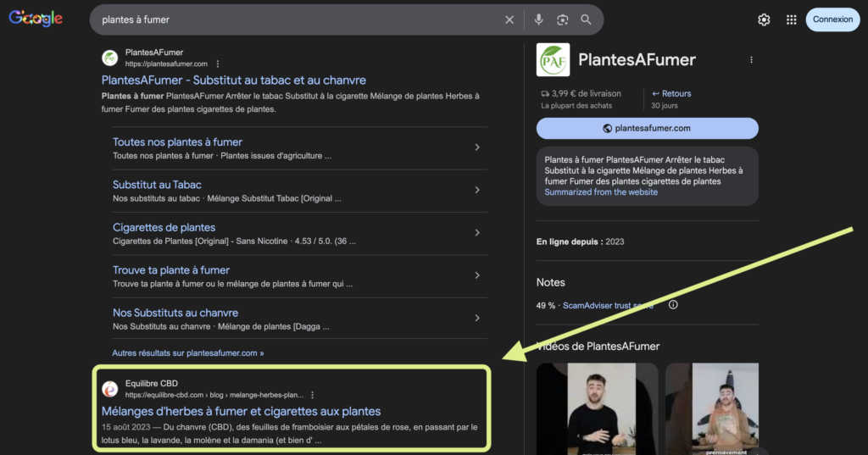Viewport: 868px width, 455px height.
Task: Open the PlantesAFumer panel options menu
Action: click(751, 60)
